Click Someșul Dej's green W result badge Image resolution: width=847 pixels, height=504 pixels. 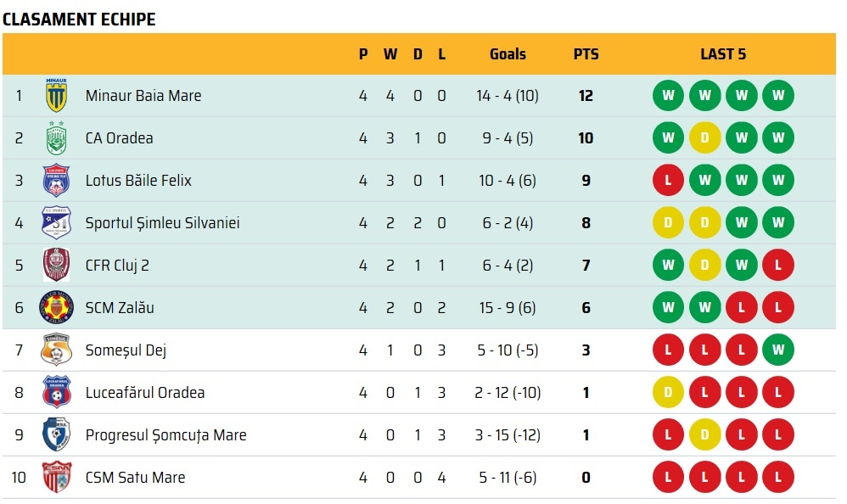tap(777, 350)
